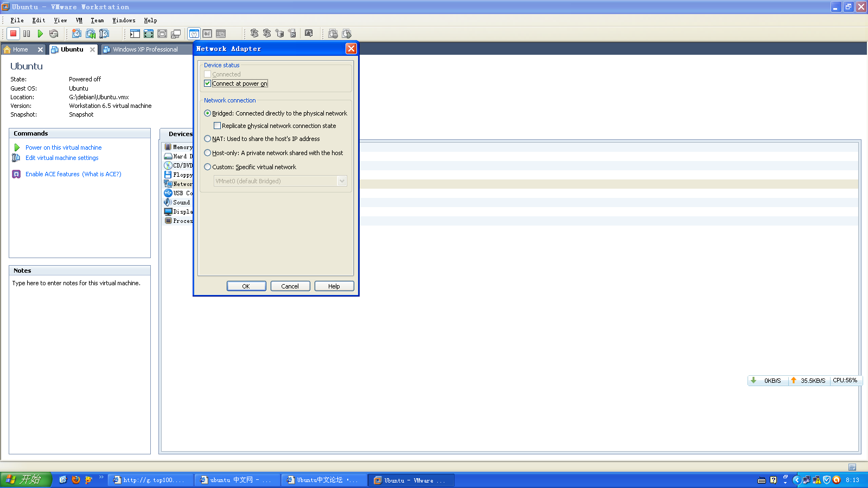The width and height of the screenshot is (868, 488).
Task: Open the VM menu
Action: point(79,21)
